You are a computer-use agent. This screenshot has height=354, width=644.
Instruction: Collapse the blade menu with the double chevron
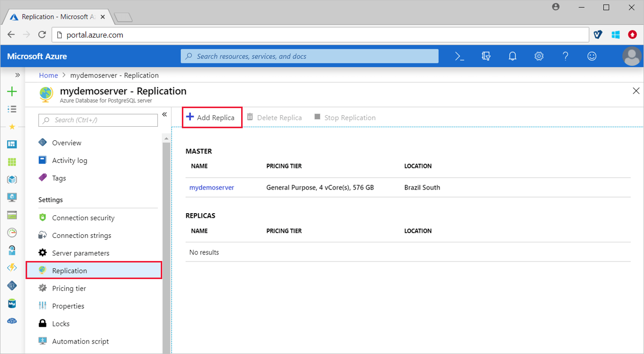coord(164,114)
